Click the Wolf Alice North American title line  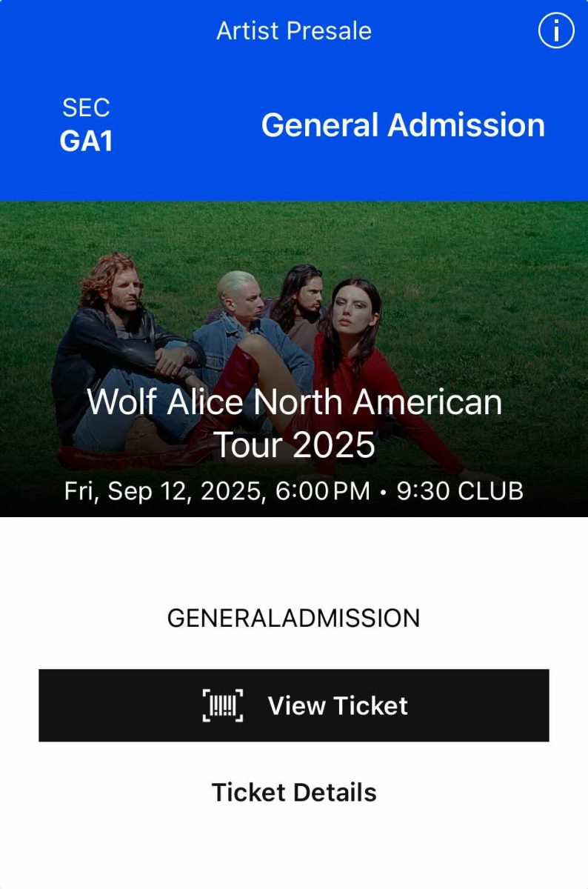click(x=294, y=402)
